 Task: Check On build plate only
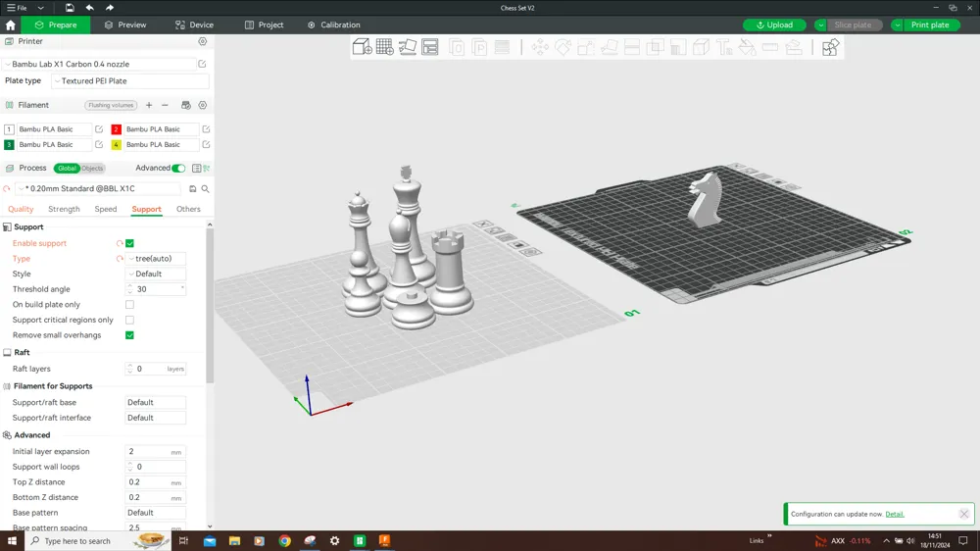coord(129,305)
